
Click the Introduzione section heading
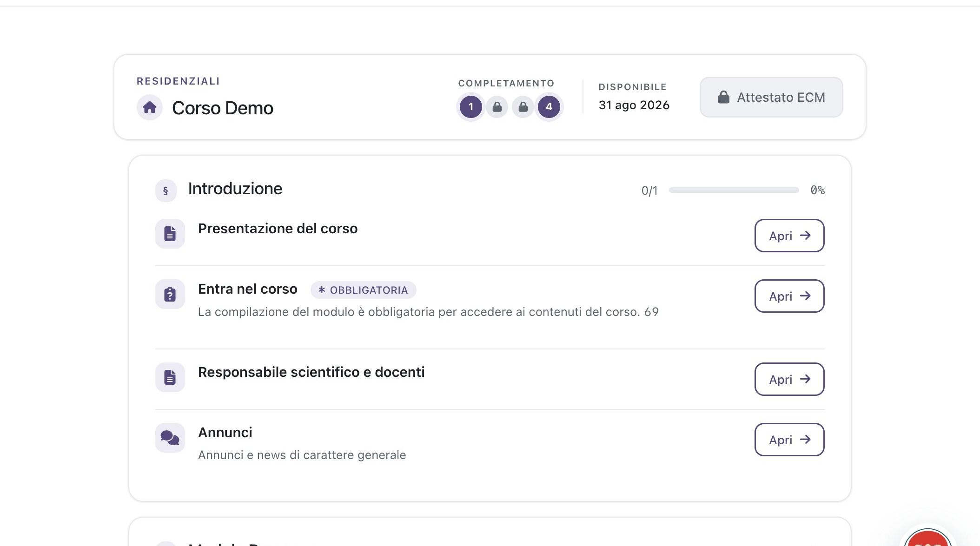pos(235,189)
